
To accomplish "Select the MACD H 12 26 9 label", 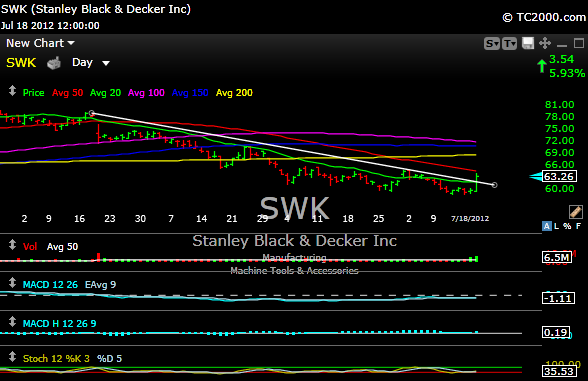I will [x=60, y=324].
